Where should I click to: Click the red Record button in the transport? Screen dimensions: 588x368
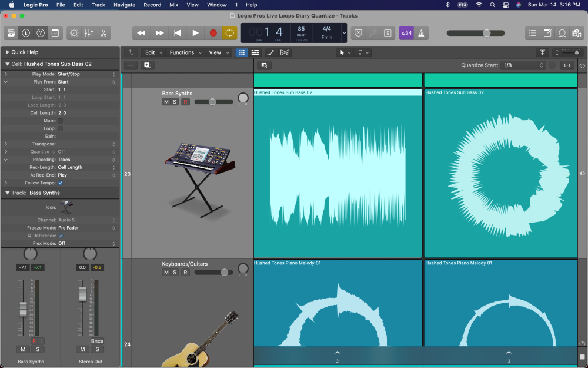[x=213, y=34]
